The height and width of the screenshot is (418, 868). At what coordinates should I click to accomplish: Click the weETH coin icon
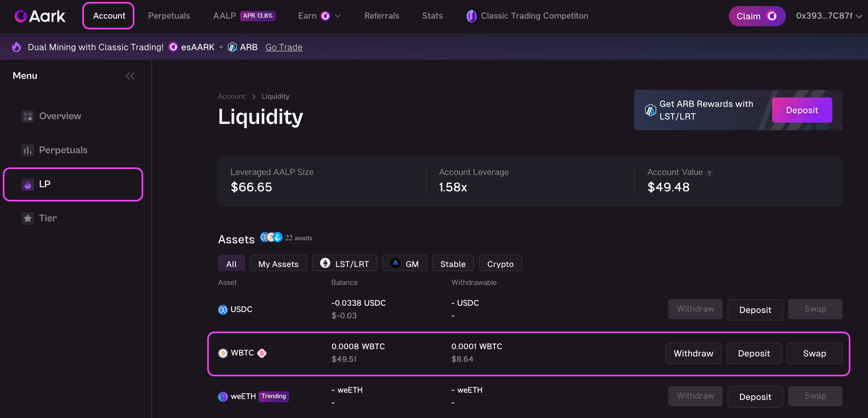coord(223,397)
